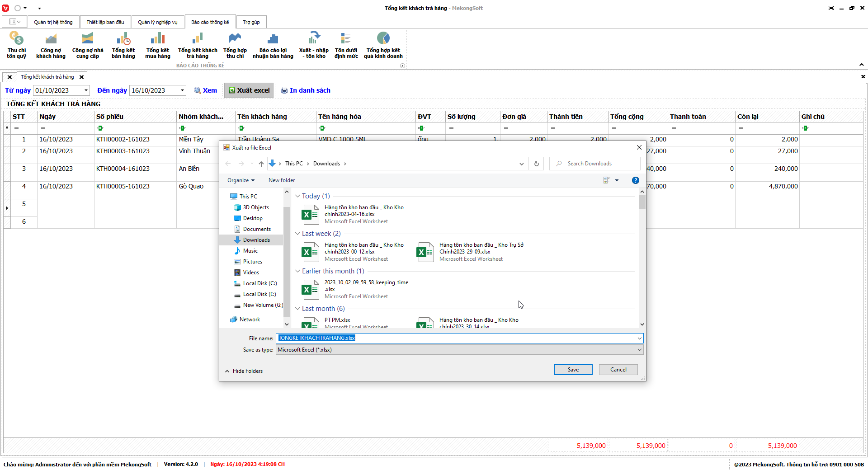Collapse the Last week file group
868x470 pixels.
(x=297, y=234)
